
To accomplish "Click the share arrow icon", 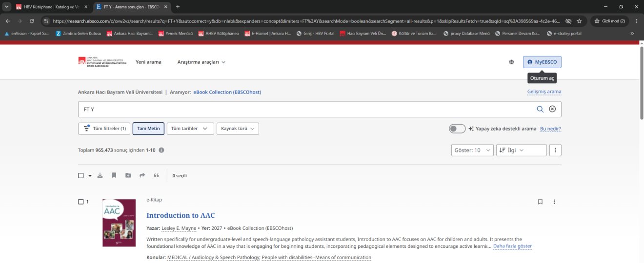I will tap(142, 175).
